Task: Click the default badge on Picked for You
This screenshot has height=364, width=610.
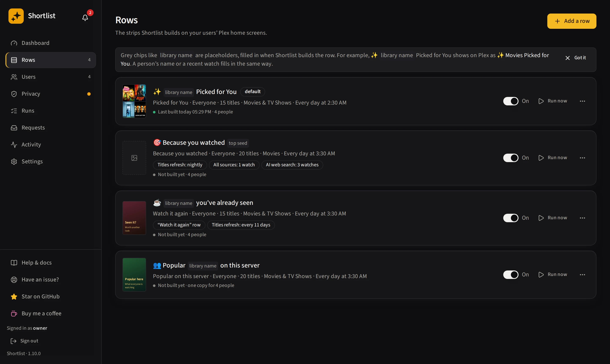Action: tap(253, 91)
